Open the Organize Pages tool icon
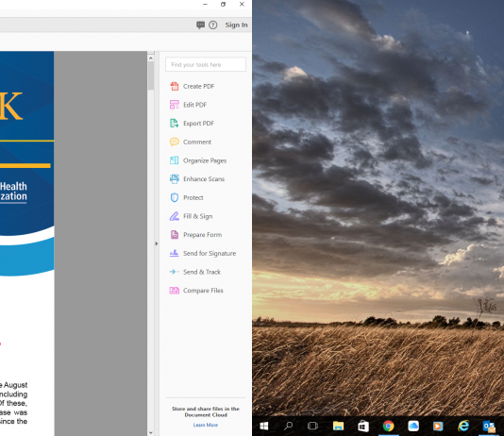Viewport: 504px width, 436px height. (175, 160)
